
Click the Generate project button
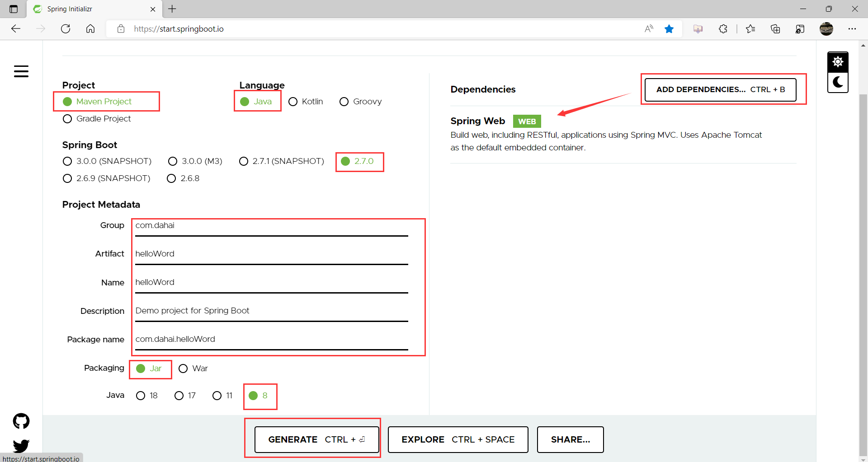tap(317, 439)
